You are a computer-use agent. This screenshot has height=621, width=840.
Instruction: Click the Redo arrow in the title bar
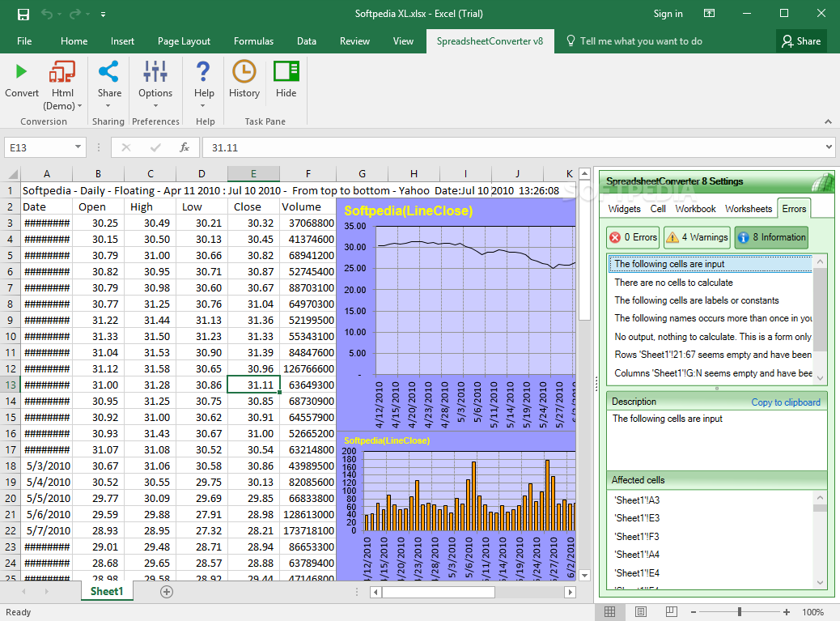click(74, 14)
